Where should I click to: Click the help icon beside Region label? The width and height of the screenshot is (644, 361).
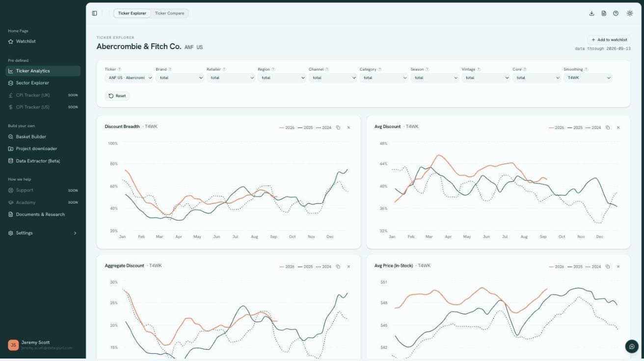point(273,70)
